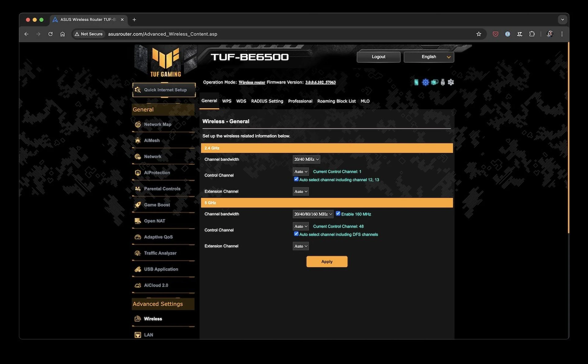The image size is (588, 364).
Task: Open firmware version 3.0.0.6.102_57063 link
Action: click(320, 82)
